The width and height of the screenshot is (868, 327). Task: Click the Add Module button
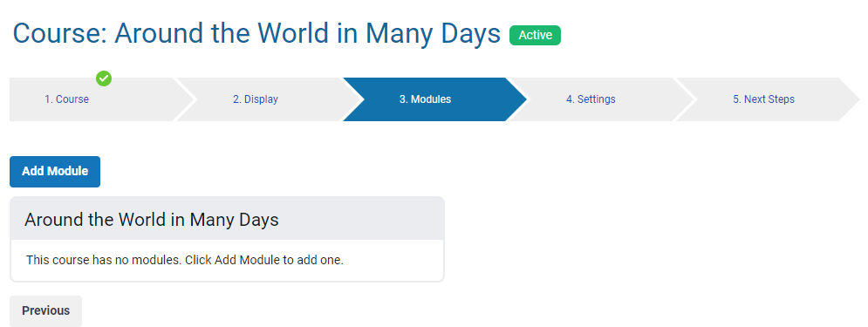(55, 172)
